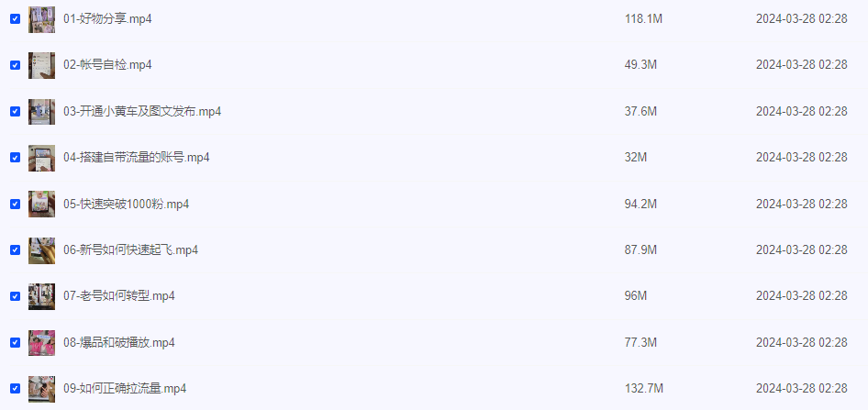Click thumbnail of 02-帐号自检.mp4
Screen dimensions: 868x410
coord(41,66)
